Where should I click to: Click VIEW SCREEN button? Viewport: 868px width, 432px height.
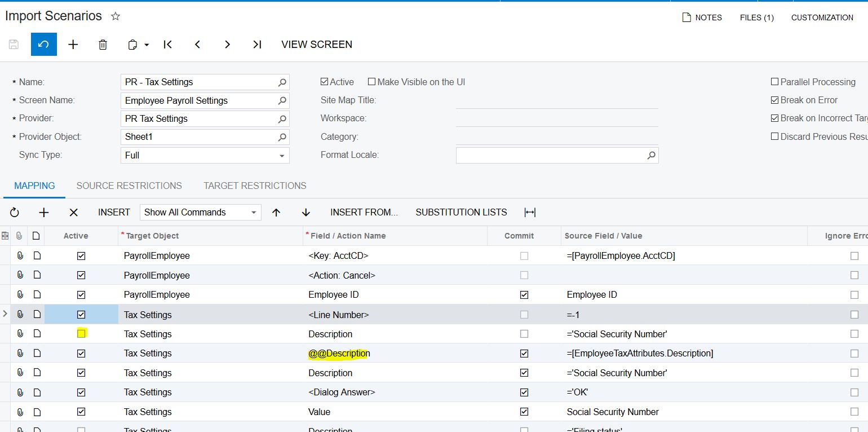coord(317,45)
